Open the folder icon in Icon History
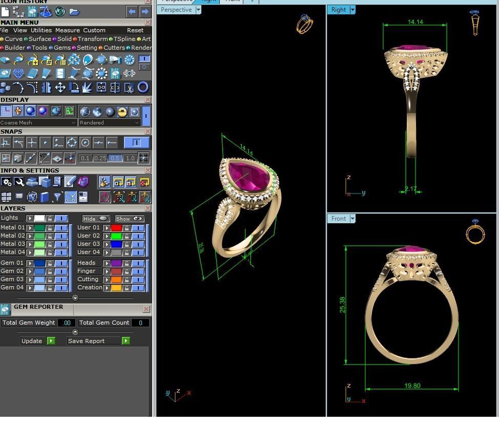The height and width of the screenshot is (448, 499). click(x=74, y=12)
